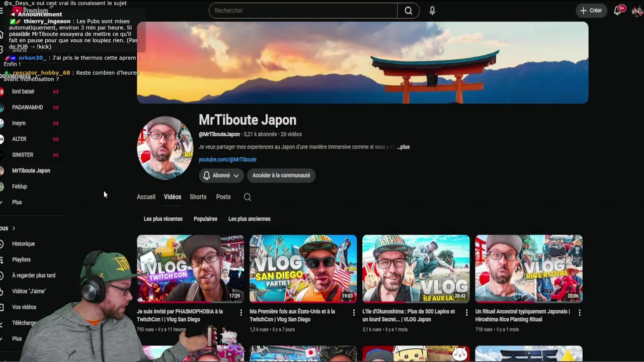
Task: Open the account avatar menu at the top right
Action: [x=637, y=11]
